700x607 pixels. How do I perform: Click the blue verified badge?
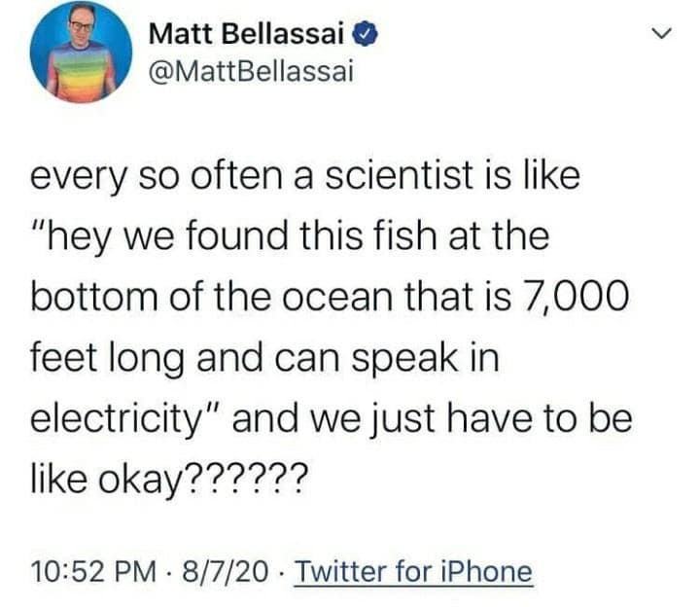coord(364,36)
